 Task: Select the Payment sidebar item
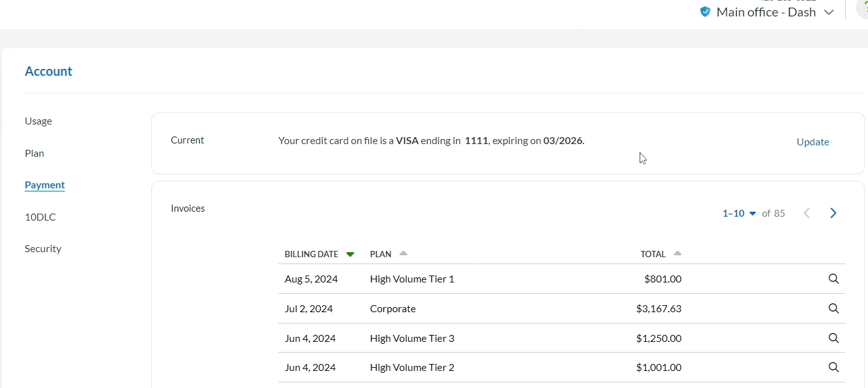coord(45,185)
